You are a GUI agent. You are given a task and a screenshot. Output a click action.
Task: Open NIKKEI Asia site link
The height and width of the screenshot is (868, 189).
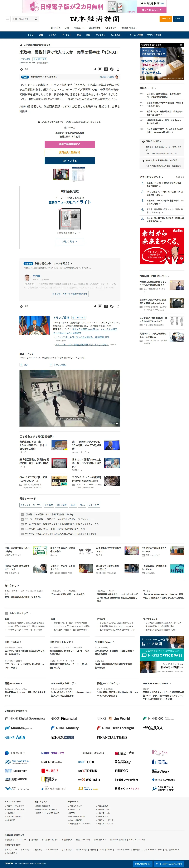[x=15, y=737]
